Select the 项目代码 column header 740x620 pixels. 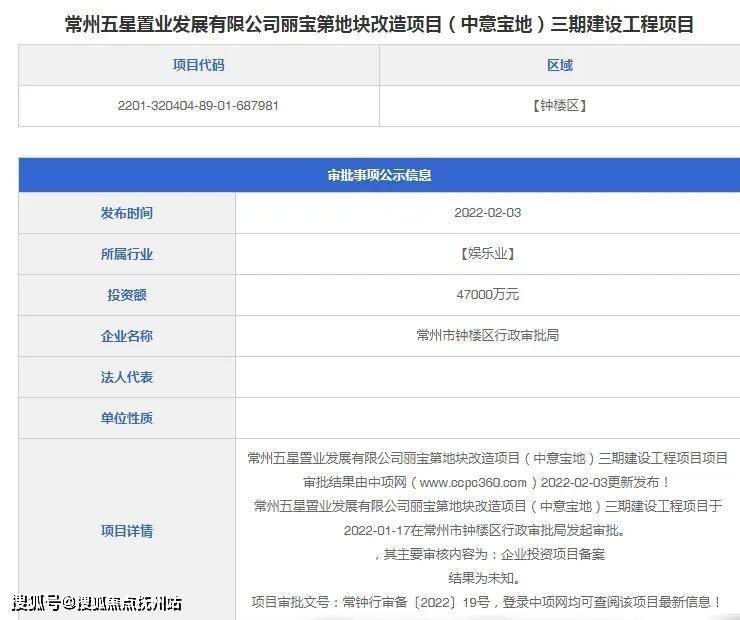coord(198,65)
